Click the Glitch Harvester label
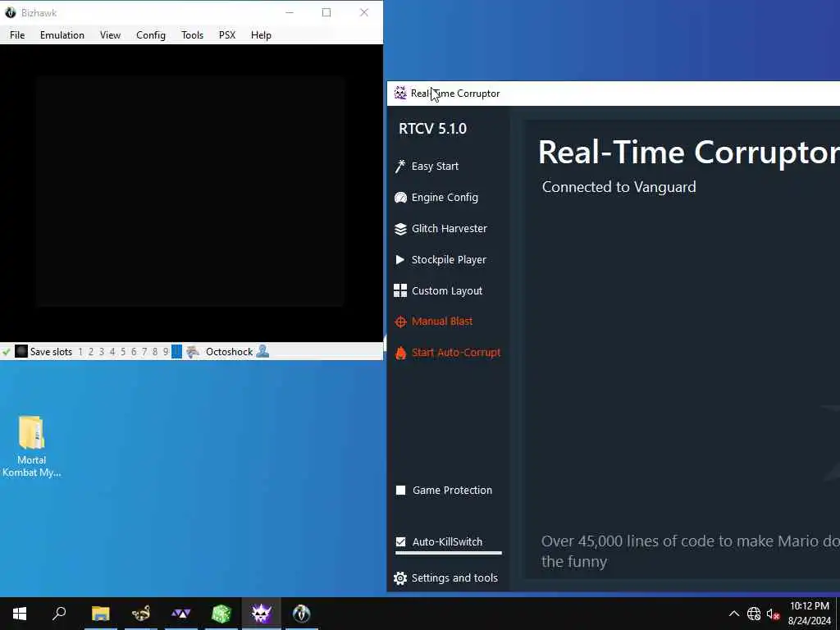Image resolution: width=840 pixels, height=630 pixels. (450, 229)
